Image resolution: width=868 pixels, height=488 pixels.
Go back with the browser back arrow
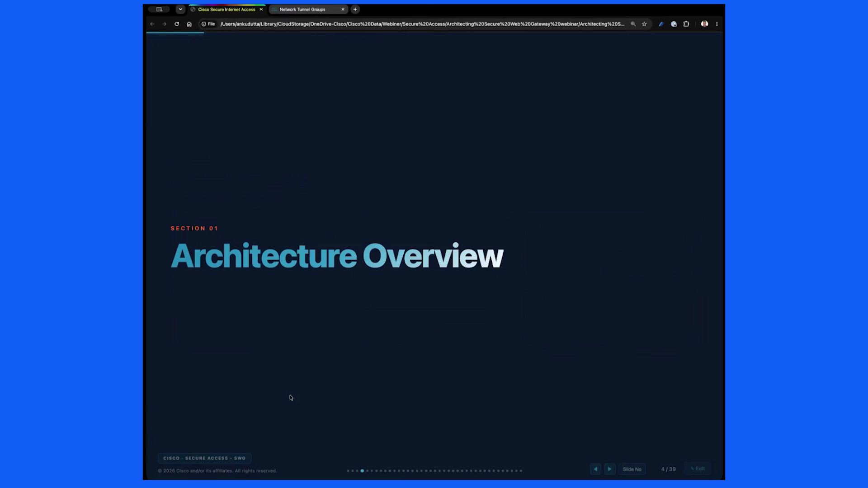point(152,24)
